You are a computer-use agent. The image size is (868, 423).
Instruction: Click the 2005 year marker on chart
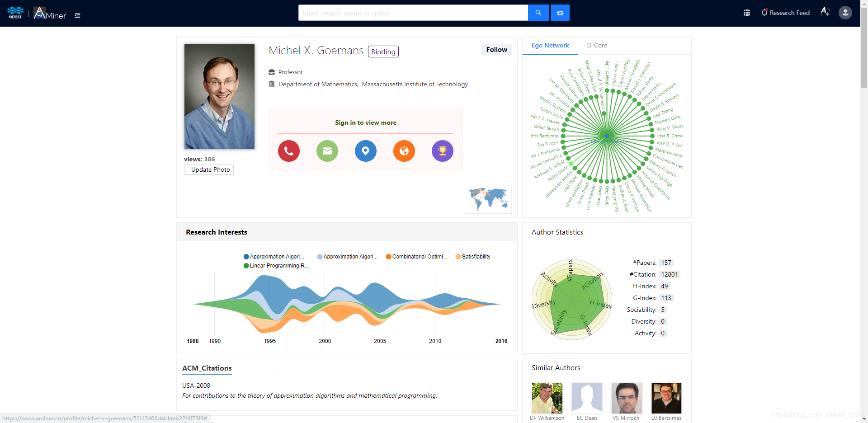coord(380,341)
